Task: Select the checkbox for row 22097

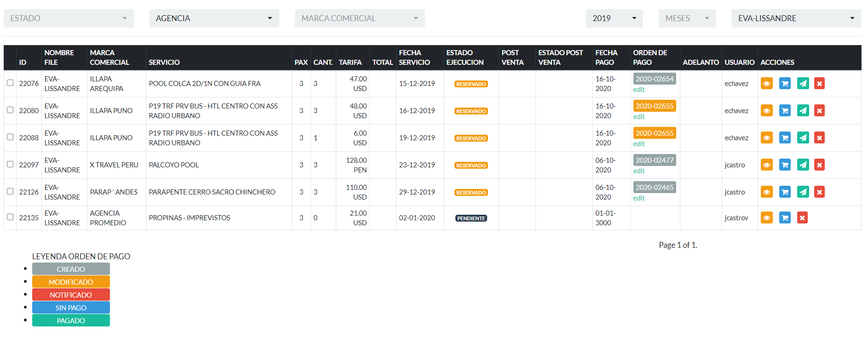Action: [10, 165]
